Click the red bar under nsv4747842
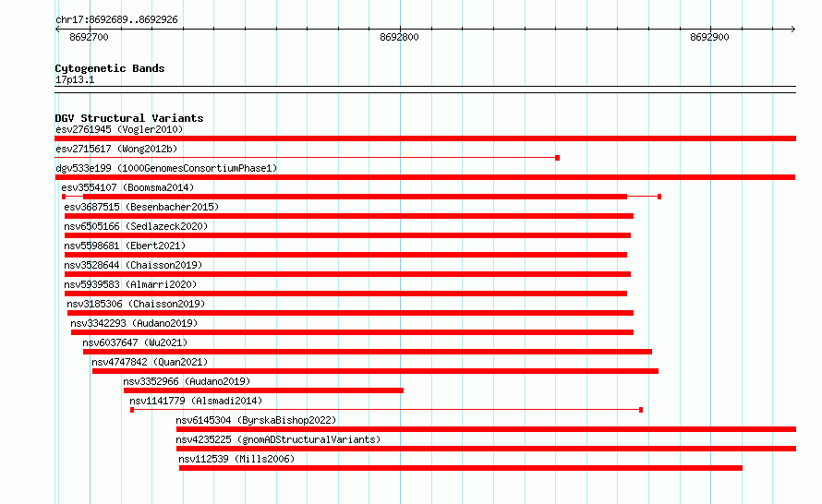The image size is (822, 504). coord(375,371)
